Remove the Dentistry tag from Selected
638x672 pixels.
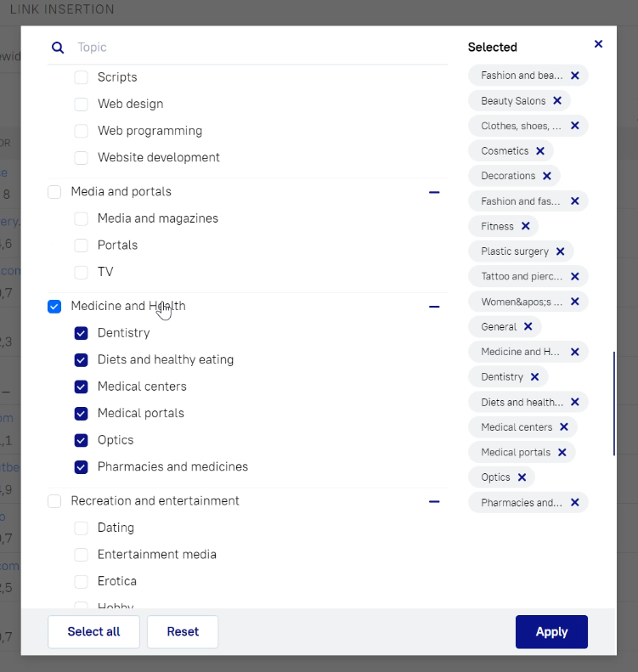click(534, 376)
